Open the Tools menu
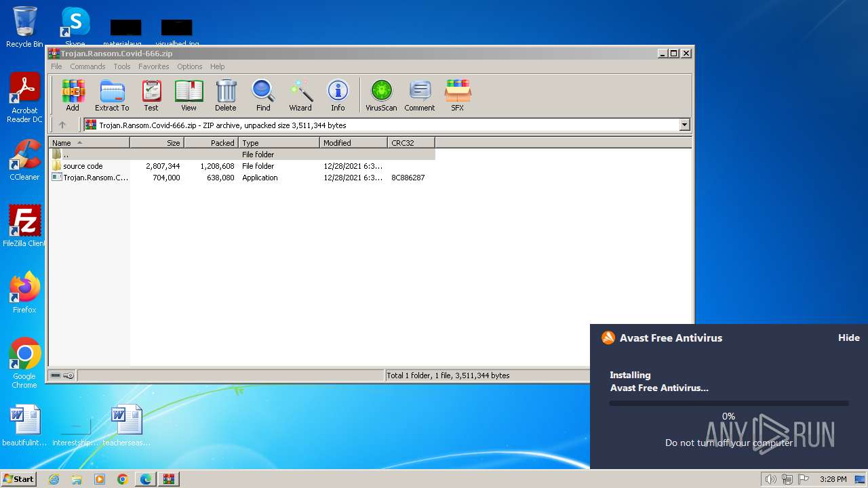The width and height of the screenshot is (868, 488). (122, 66)
